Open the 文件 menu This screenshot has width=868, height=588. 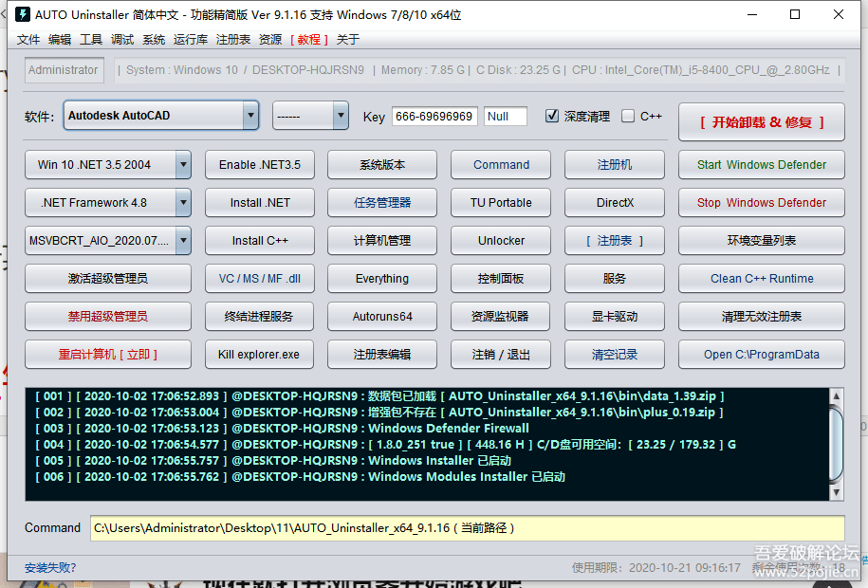point(28,39)
